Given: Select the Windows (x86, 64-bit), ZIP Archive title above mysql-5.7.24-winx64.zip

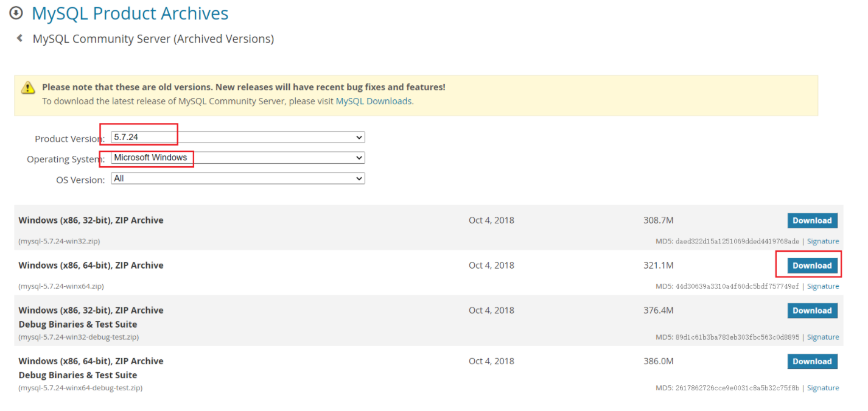Looking at the screenshot, I should click(x=91, y=265).
